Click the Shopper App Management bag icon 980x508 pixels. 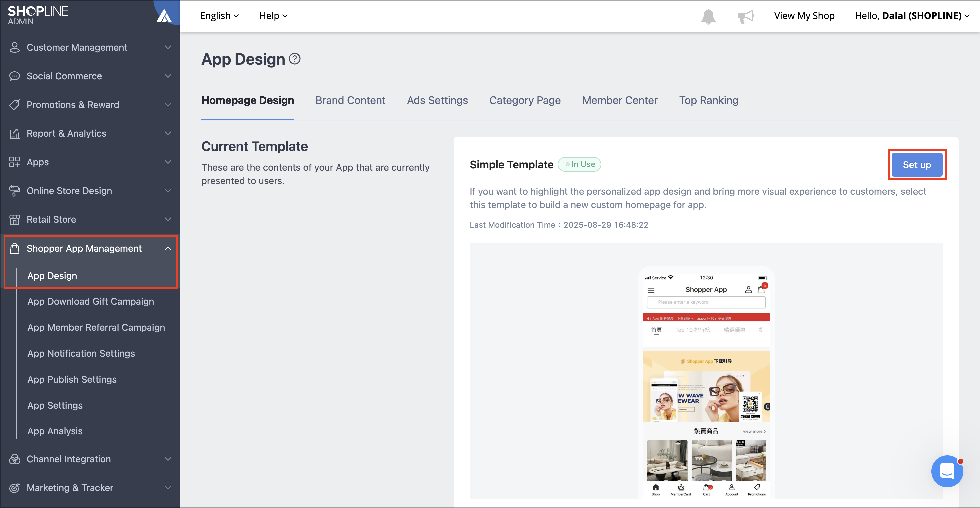(14, 248)
